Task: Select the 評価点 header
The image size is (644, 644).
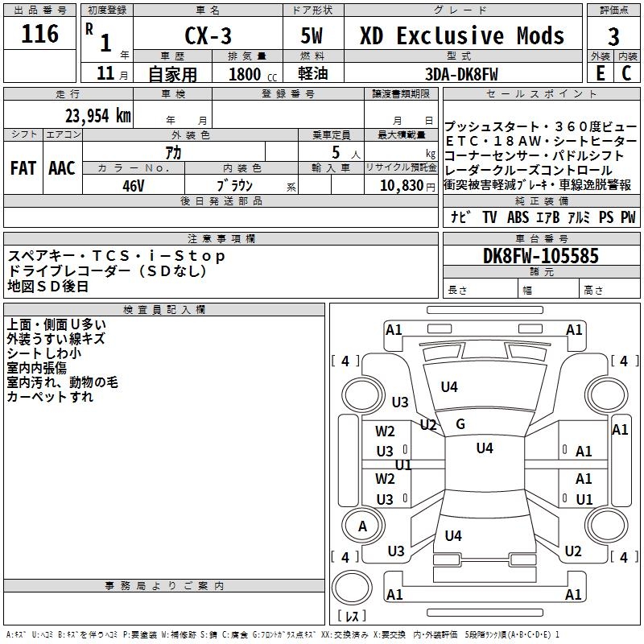Action: 613,10
